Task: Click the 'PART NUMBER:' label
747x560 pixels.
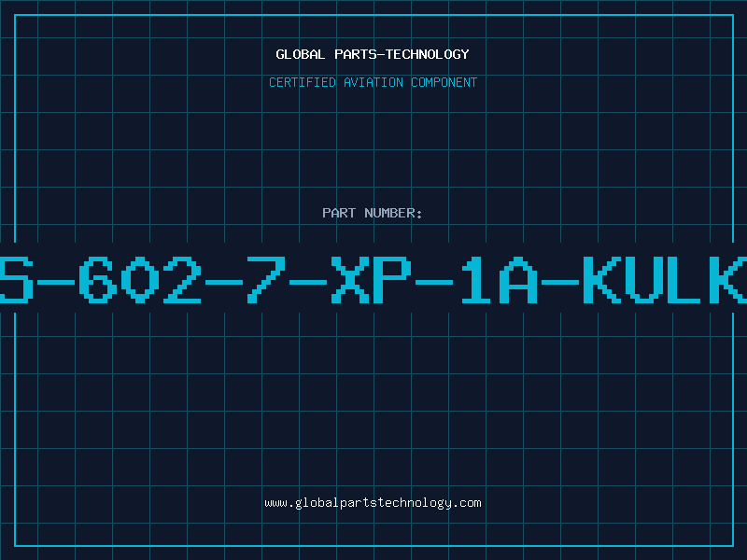Action: click(x=373, y=213)
